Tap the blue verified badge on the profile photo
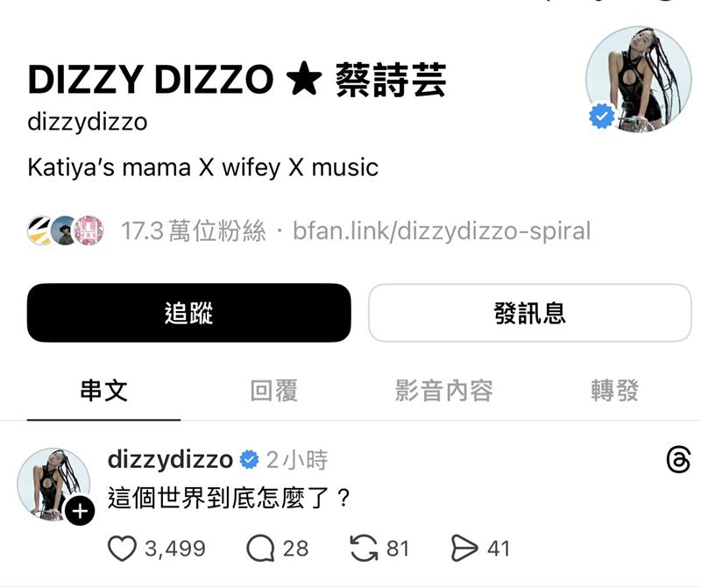The image size is (701, 588). click(602, 116)
